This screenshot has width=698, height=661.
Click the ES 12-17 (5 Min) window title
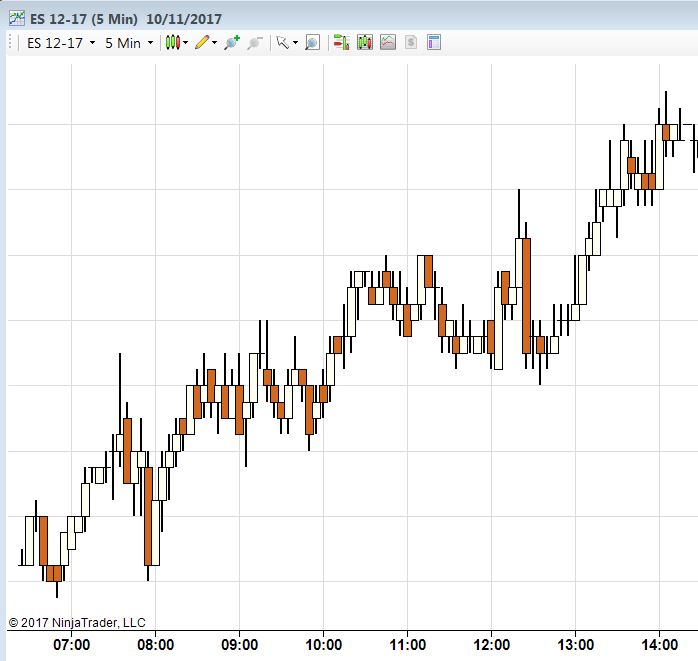(x=84, y=19)
